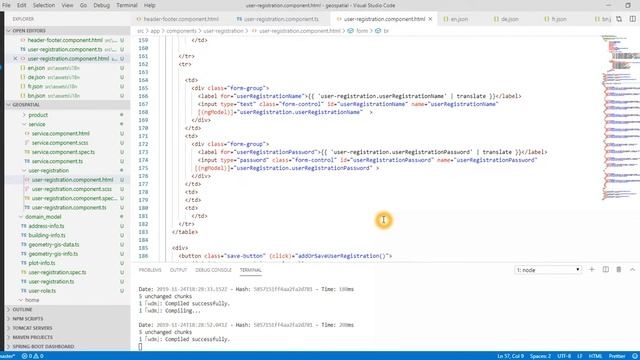The image size is (640, 360).
Task: Maximize panel with chevron-up icon
Action: pos(632,270)
